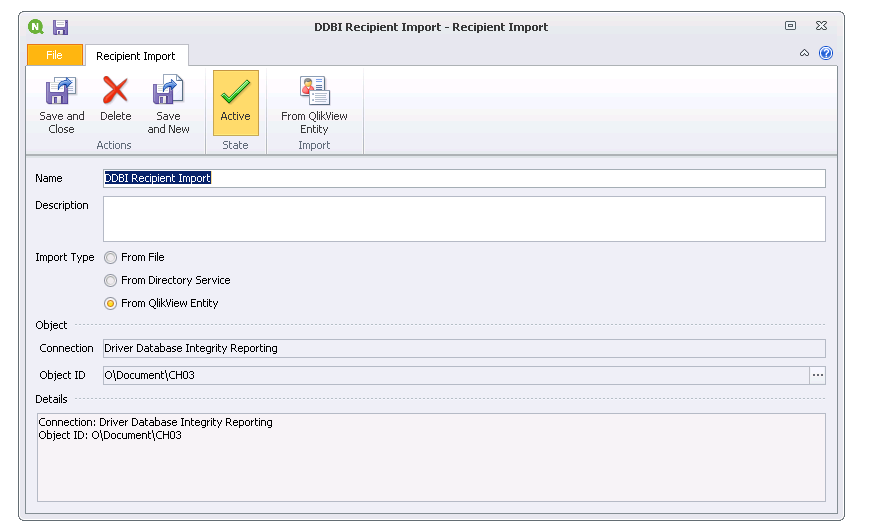Open the File tab
This screenshot has width=876, height=529.
click(x=55, y=55)
